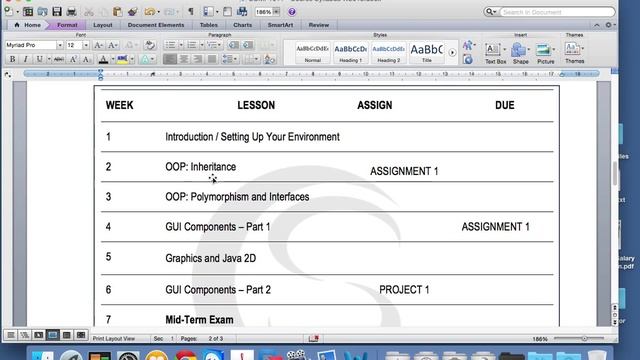Open the Tables tab
This screenshot has height=360, width=640.
coord(209,25)
